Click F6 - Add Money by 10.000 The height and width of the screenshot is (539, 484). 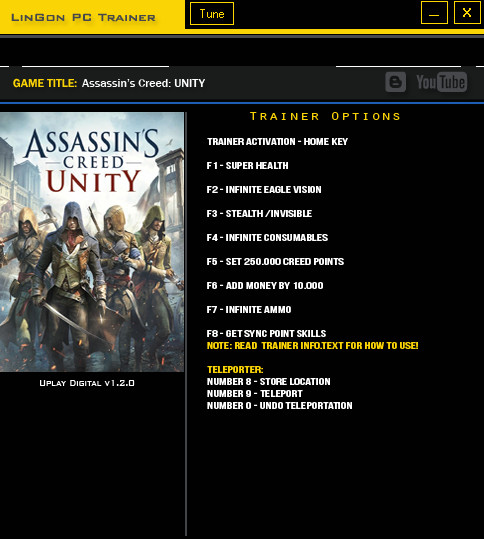[265, 286]
